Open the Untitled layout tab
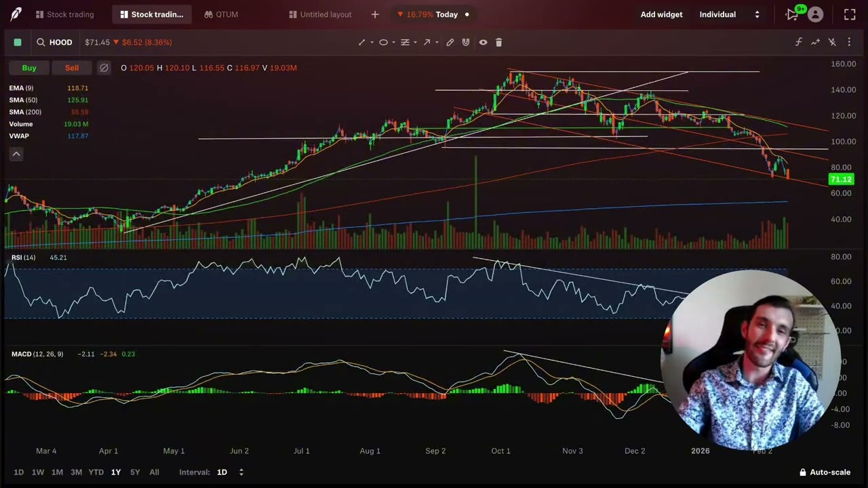The height and width of the screenshot is (488, 868). [x=319, y=14]
